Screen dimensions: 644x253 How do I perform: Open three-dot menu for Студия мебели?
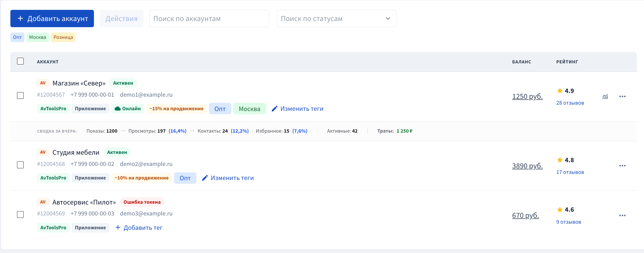point(622,166)
